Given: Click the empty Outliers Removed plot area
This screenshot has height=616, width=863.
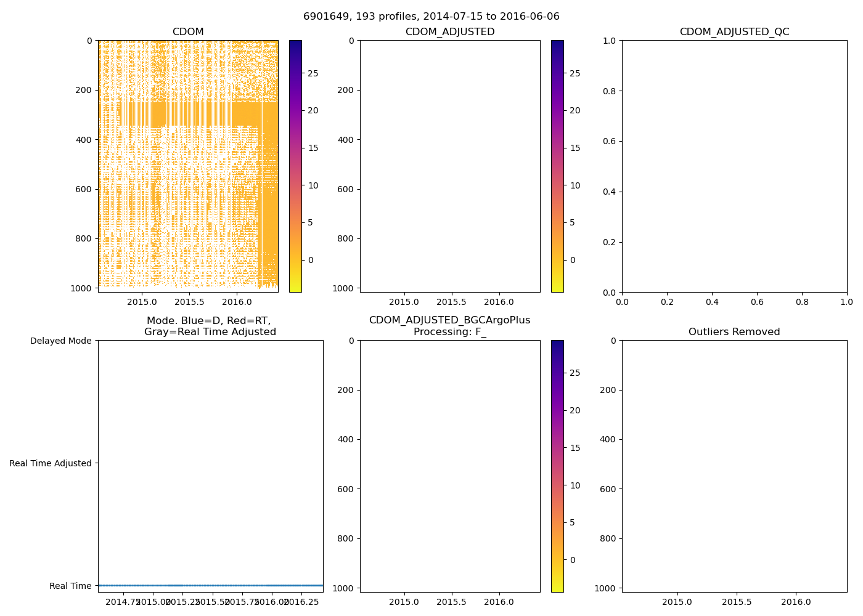Looking at the screenshot, I should click(734, 466).
